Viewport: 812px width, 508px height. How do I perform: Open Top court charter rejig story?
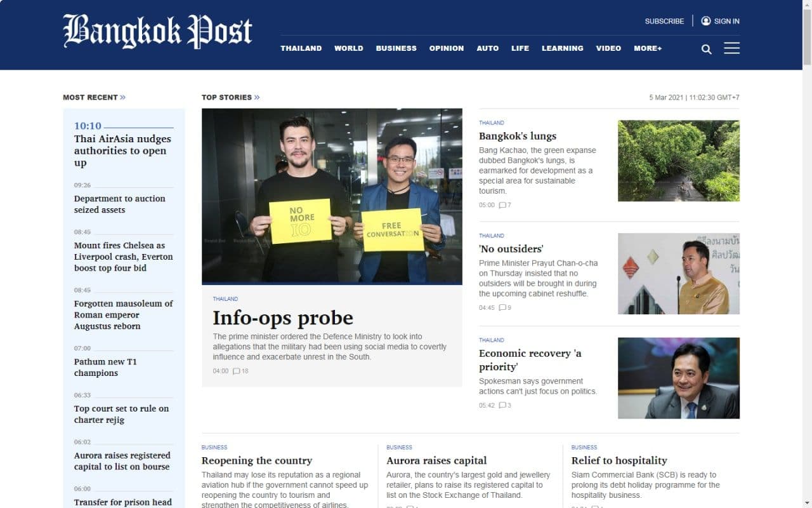pos(121,414)
